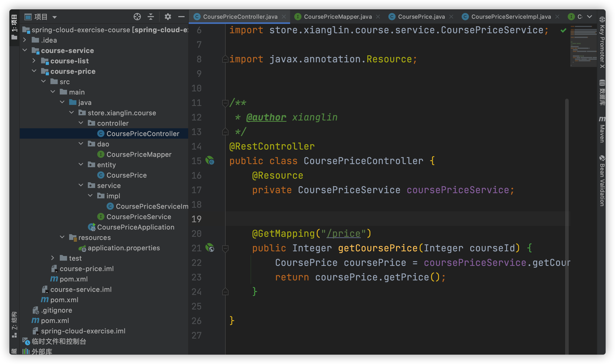
Task: Toggle the 1: 项目 tool window button
Action: click(14, 27)
